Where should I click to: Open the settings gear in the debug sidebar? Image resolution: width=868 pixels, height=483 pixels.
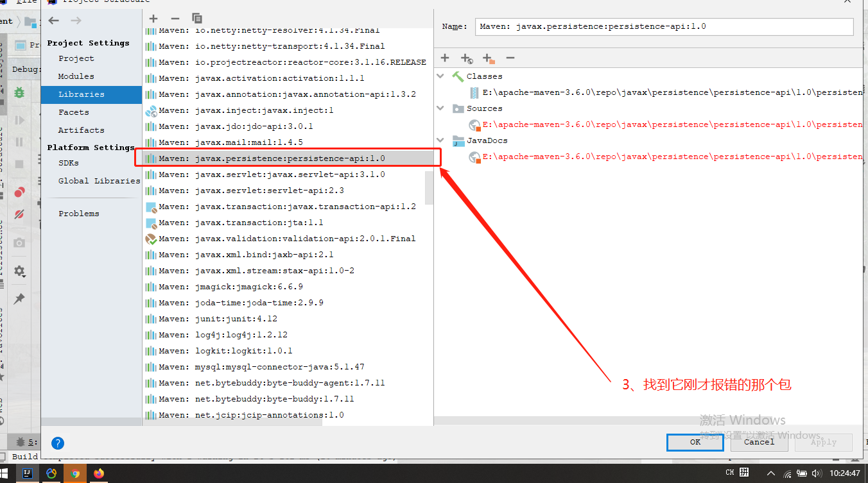[19, 271]
